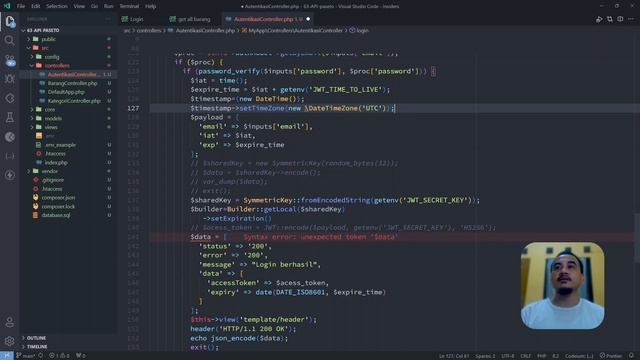Open the Run and Debug view
Image resolution: width=640 pixels, height=360 pixels.
point(10,79)
